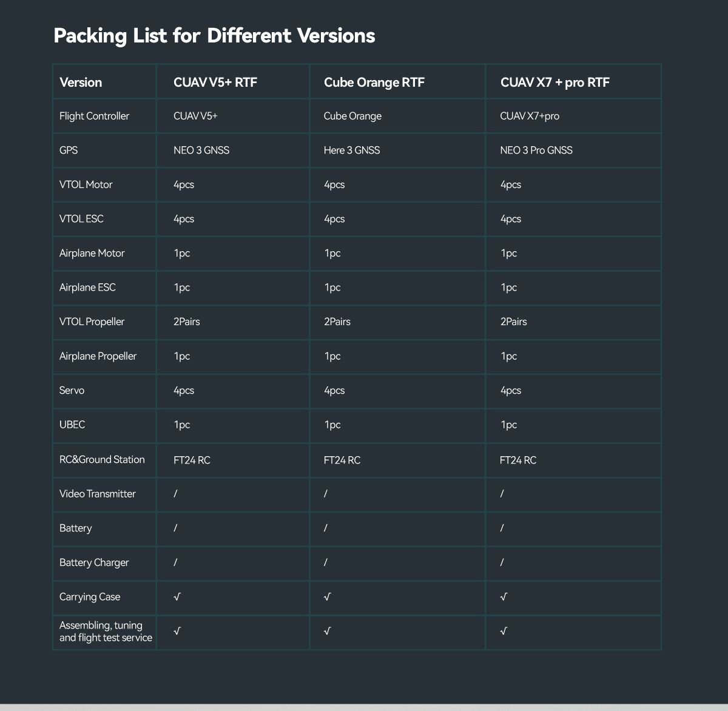Image resolution: width=728 pixels, height=711 pixels.
Task: Select the NEO 3 GNSS cell
Action: 201,150
